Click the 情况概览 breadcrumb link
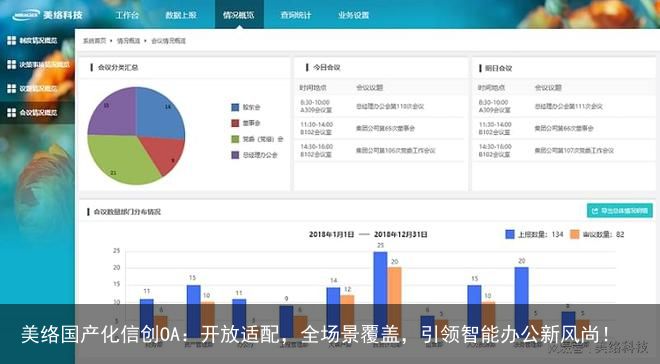 tap(128, 41)
